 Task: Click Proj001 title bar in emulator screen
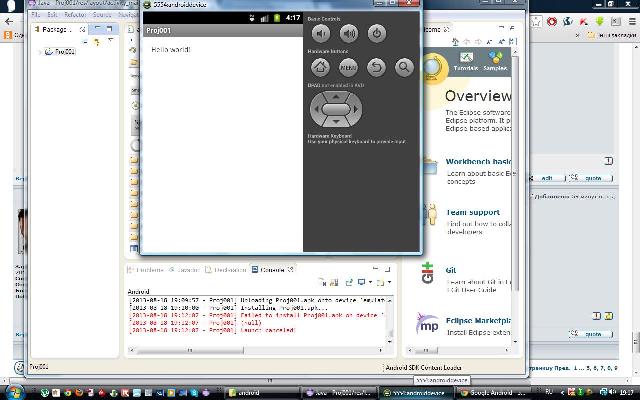pyautogui.click(x=223, y=30)
